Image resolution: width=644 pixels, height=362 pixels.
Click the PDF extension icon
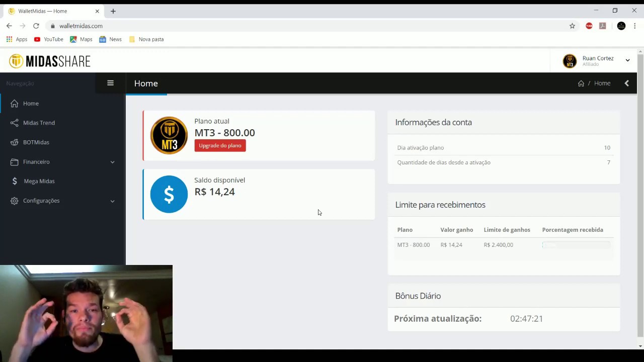coord(603,26)
